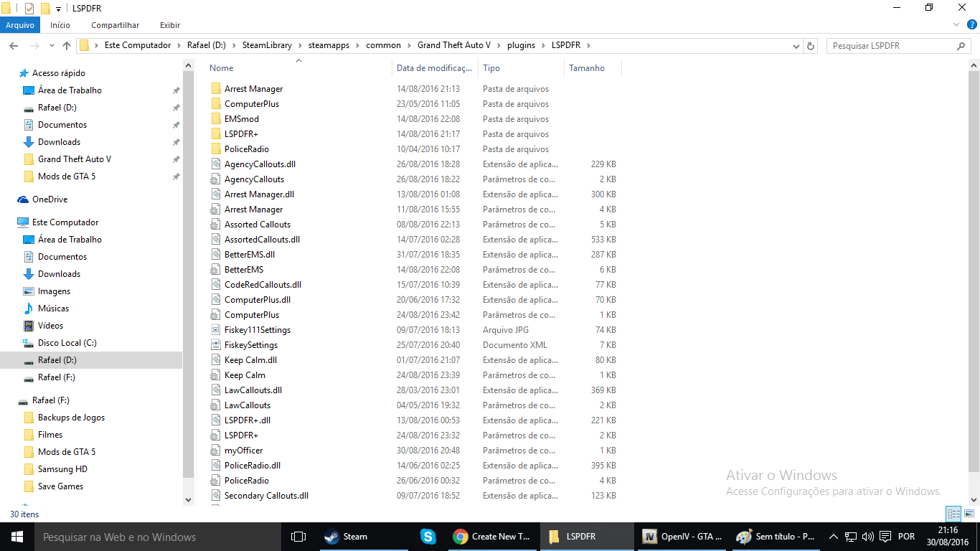Viewport: 980px width, 551px height.
Task: Refresh the LSPDFR folder view
Action: click(811, 45)
